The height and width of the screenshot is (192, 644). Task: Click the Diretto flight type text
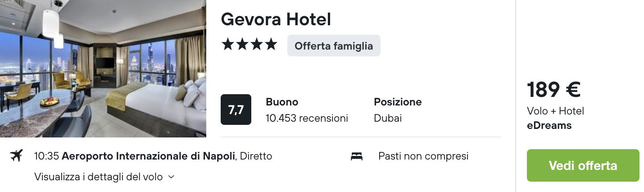point(256,156)
